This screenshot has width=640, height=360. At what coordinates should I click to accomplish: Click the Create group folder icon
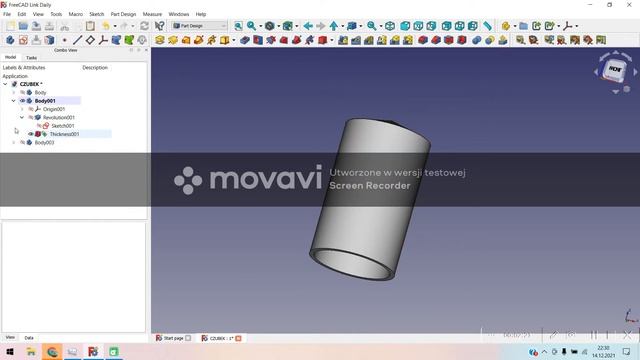pos(523,26)
